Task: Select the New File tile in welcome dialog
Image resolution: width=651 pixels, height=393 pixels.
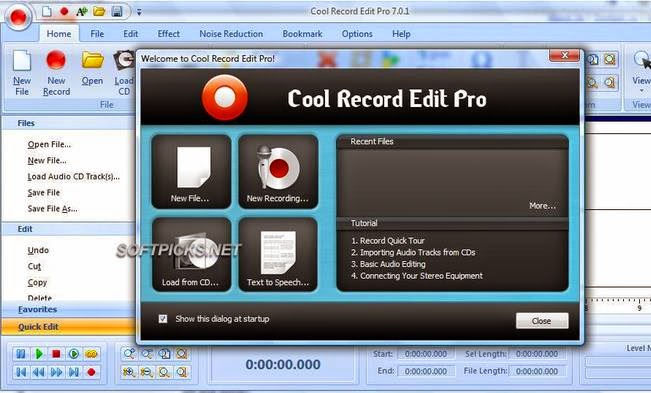Action: (191, 171)
